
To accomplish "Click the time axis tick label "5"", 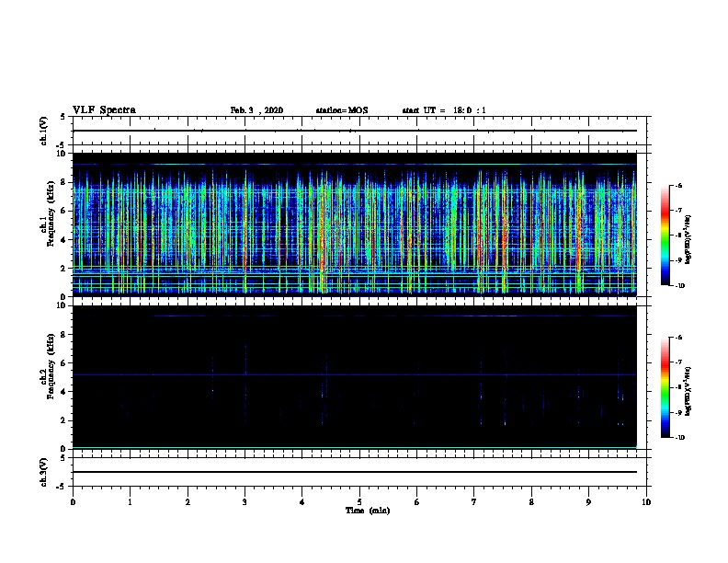I will click(x=359, y=502).
